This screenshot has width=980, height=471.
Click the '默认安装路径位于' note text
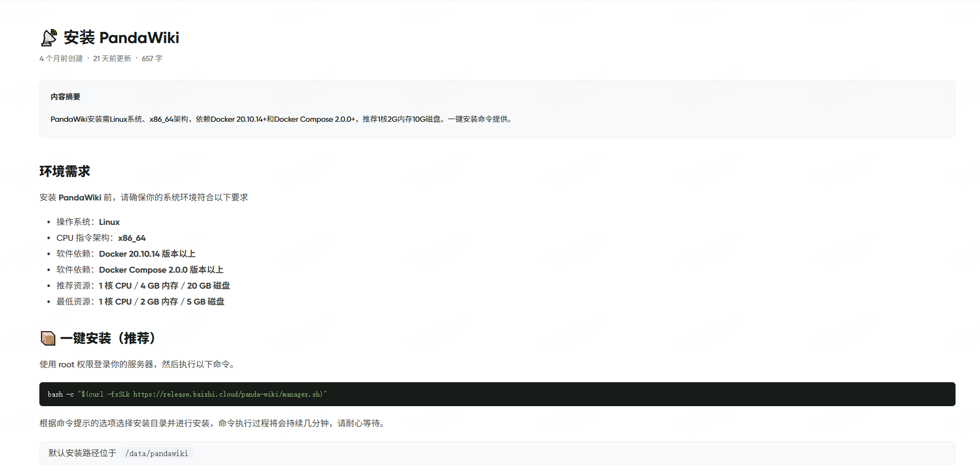(82, 453)
